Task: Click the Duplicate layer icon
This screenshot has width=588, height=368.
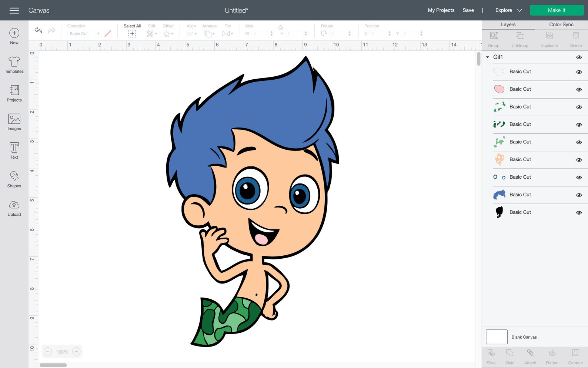Action: click(x=549, y=36)
